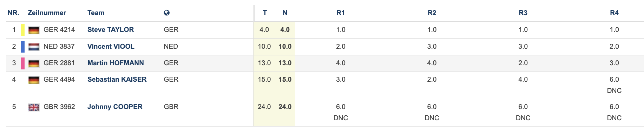Image resolution: width=644 pixels, height=129 pixels.
Task: Click the yellow marker in row 1
Action: click(x=22, y=30)
